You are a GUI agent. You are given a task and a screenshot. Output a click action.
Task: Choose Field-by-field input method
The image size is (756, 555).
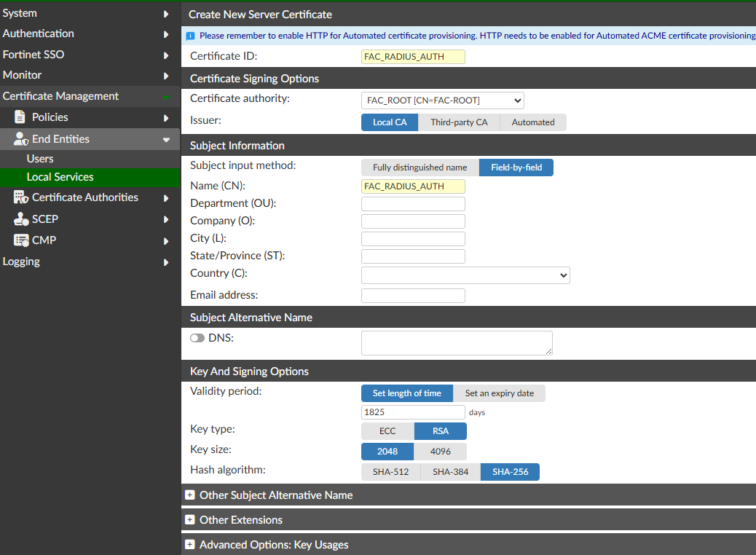(516, 168)
